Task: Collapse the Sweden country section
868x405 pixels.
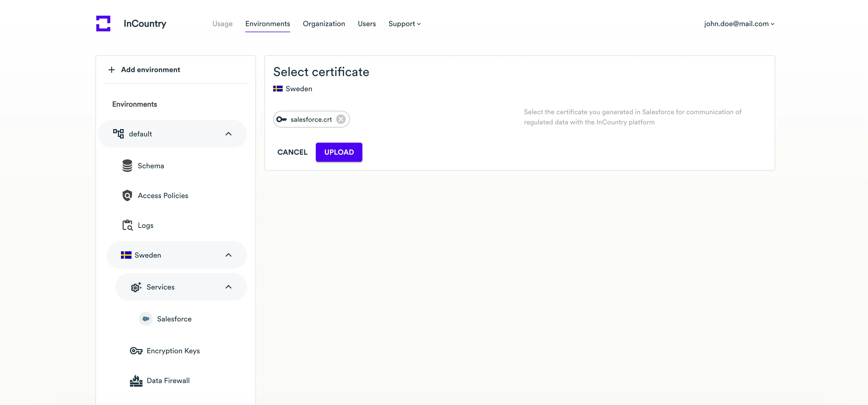Action: click(x=229, y=255)
